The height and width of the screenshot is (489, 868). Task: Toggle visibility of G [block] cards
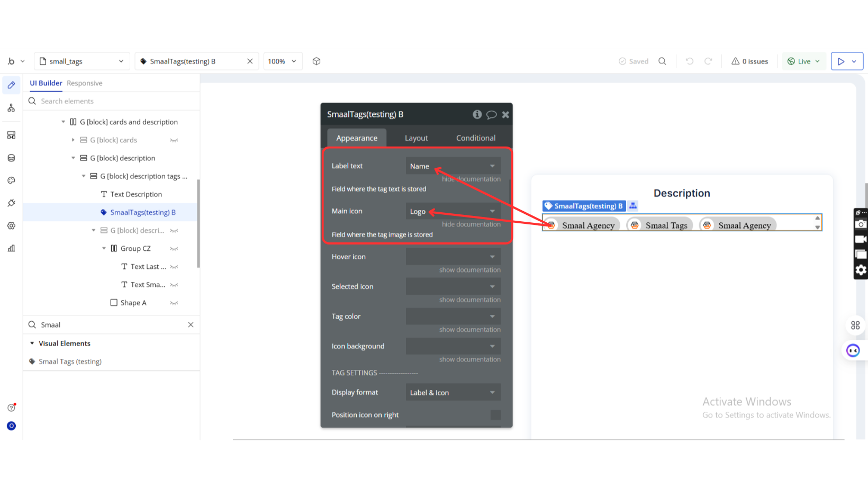[x=174, y=140]
